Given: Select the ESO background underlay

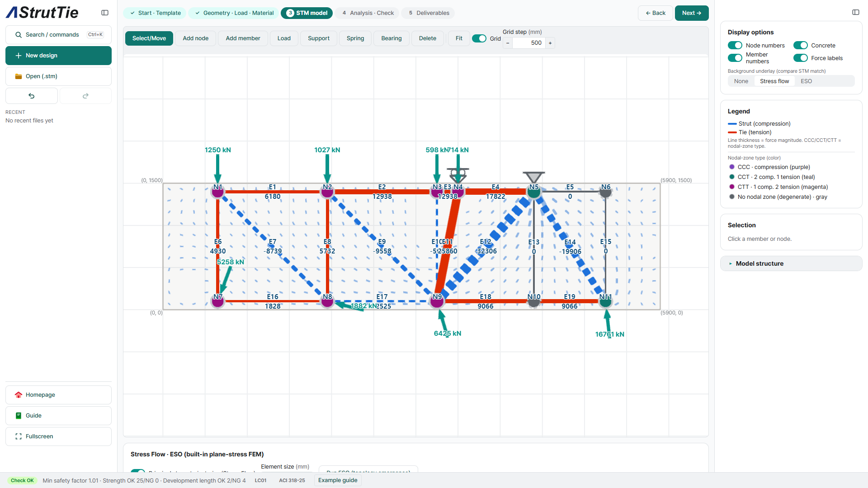Looking at the screenshot, I should 806,81.
